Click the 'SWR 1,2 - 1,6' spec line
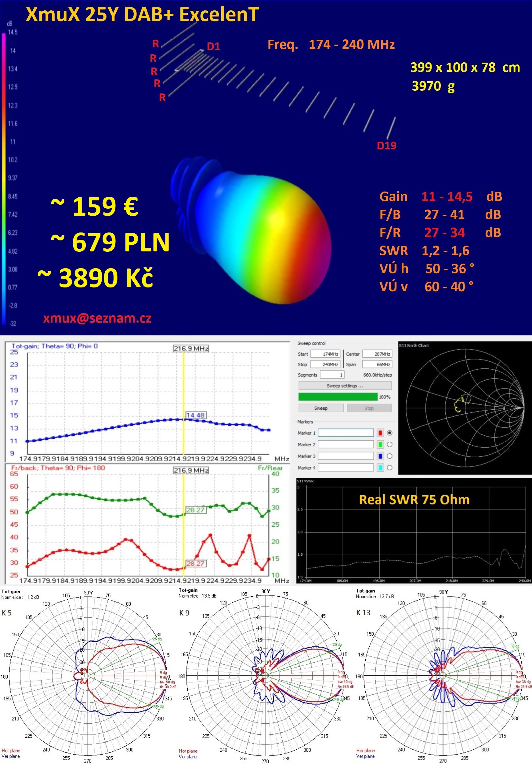Screen dimensions: 532x764 [x=424, y=250]
